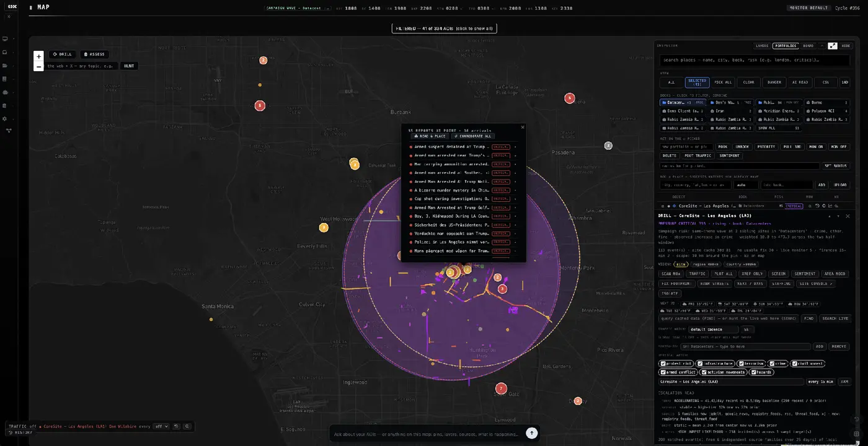Zoom in on the map with the plus button

[38, 56]
